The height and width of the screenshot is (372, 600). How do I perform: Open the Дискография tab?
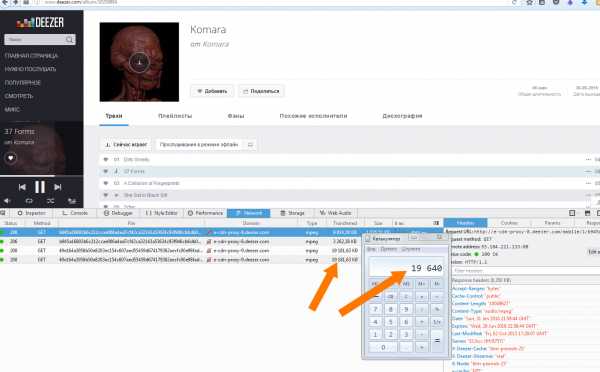tap(402, 116)
